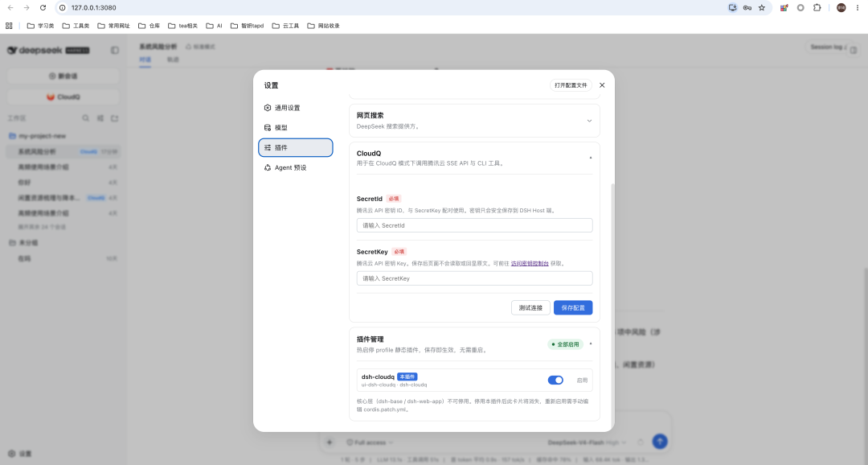
Task: Click the 打开配置文件 button
Action: pos(571,85)
